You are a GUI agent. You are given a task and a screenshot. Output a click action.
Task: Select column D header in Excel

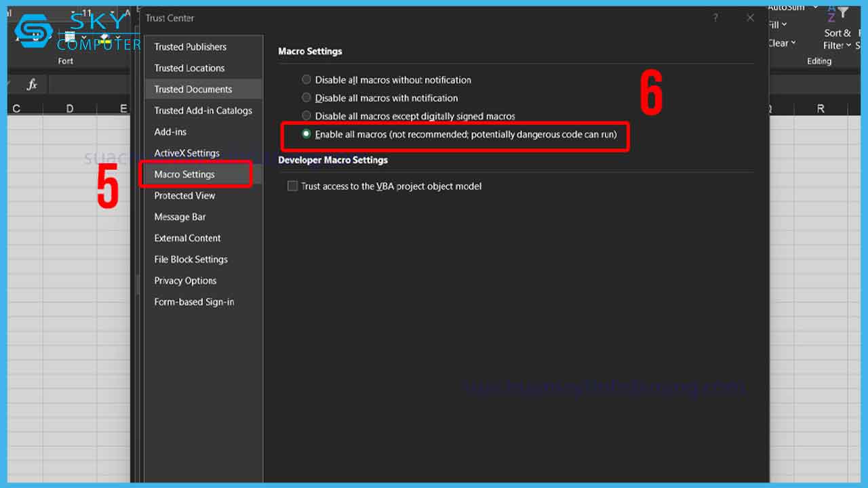70,108
